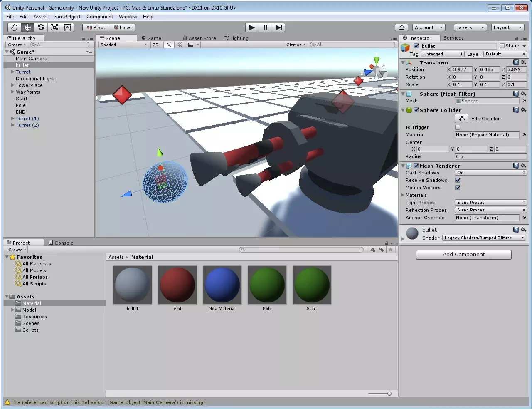The image size is (532, 409).
Task: Select the Scale tool
Action: (x=54, y=27)
